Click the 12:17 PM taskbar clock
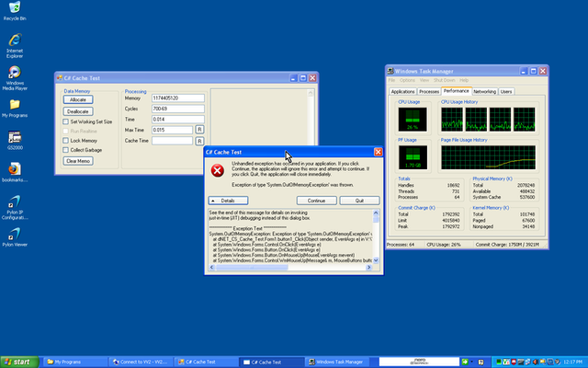The image size is (588, 368). (x=572, y=362)
